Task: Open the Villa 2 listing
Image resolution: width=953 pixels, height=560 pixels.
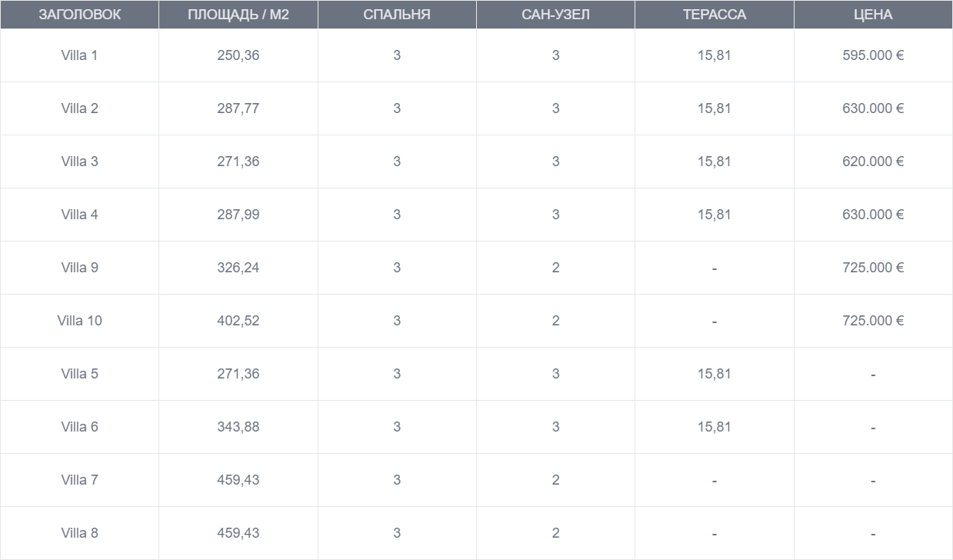Action: click(x=79, y=108)
